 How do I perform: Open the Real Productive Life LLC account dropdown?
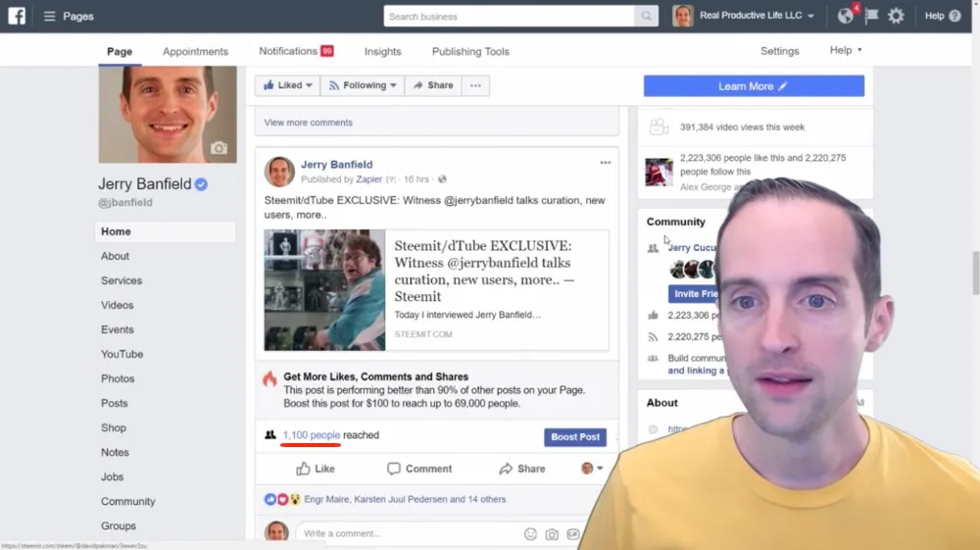click(x=810, y=17)
